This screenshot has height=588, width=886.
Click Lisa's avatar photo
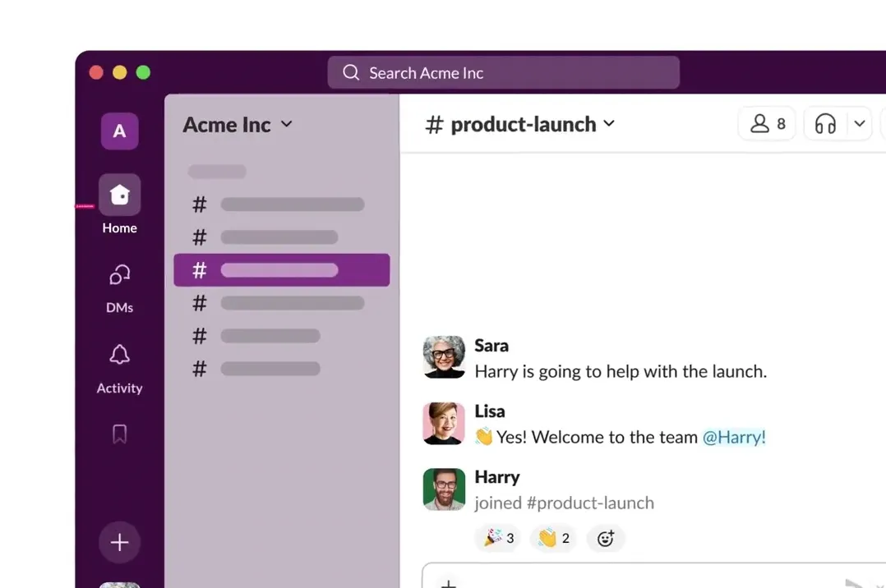[x=444, y=423]
